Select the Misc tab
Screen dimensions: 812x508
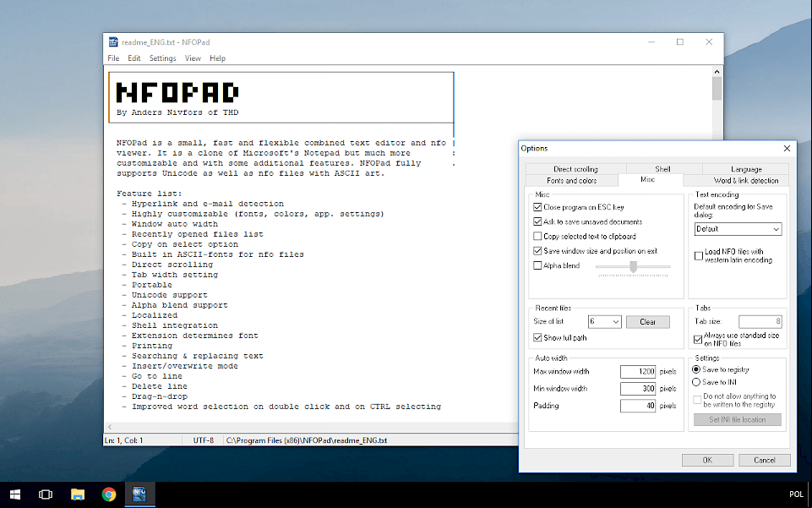pos(648,179)
